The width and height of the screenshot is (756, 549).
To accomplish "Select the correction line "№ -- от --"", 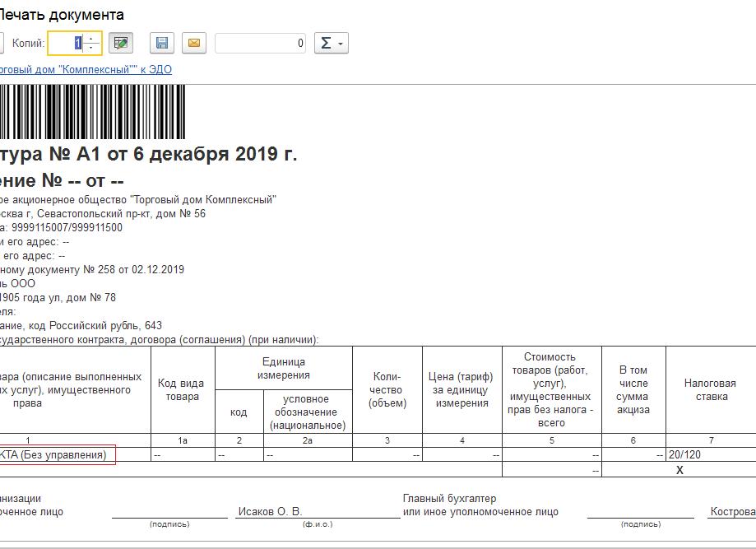I will click(83, 181).
